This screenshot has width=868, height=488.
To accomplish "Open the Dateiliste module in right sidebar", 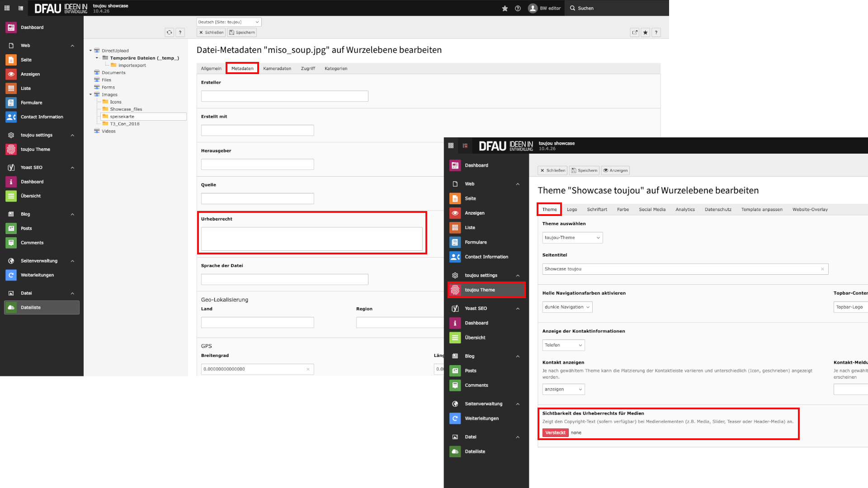I will coord(475,451).
